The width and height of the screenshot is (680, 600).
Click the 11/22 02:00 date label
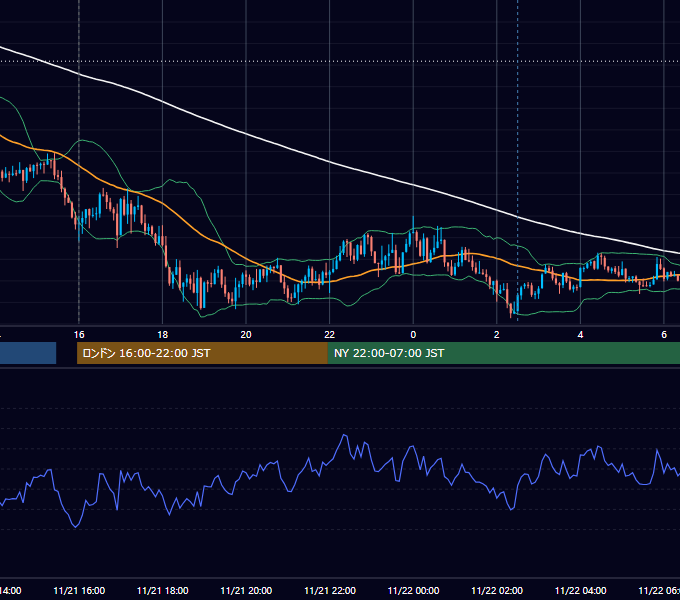coord(497,590)
